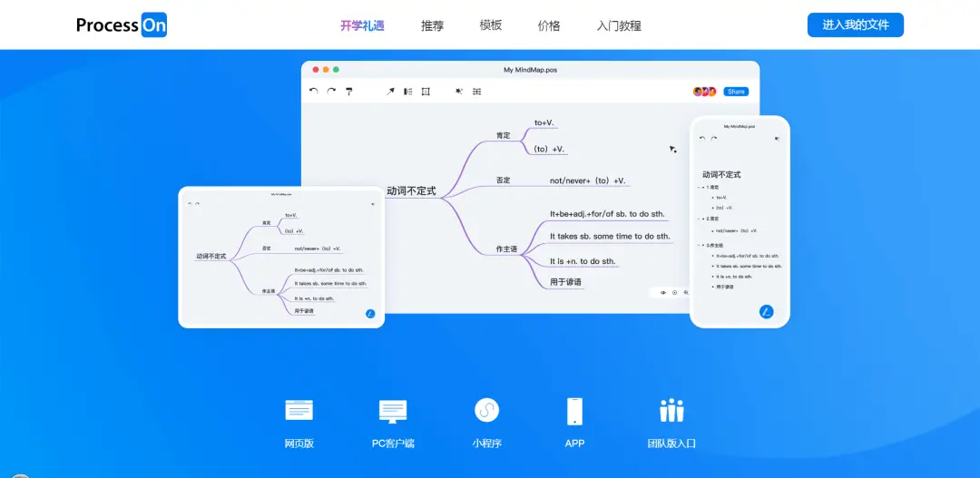The width and height of the screenshot is (980, 478).
Task: Click undo arrow in desktop mind map toolbar
Action: (314, 92)
